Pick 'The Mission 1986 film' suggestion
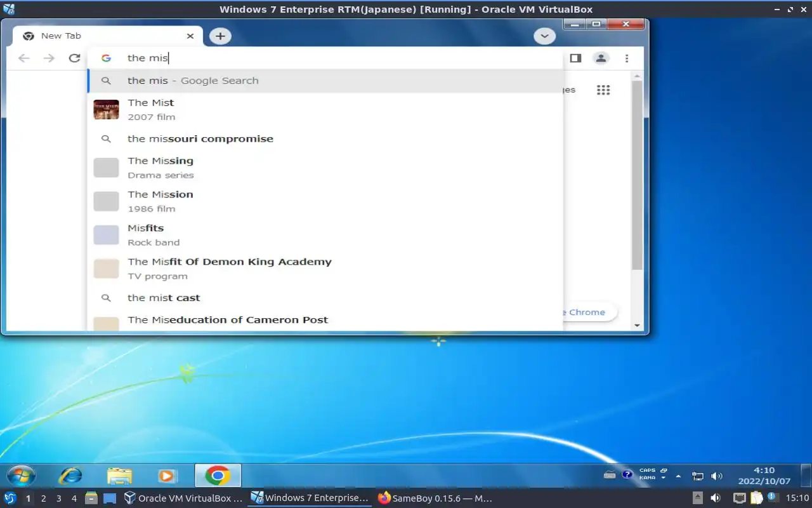This screenshot has height=508, width=812. [x=325, y=201]
